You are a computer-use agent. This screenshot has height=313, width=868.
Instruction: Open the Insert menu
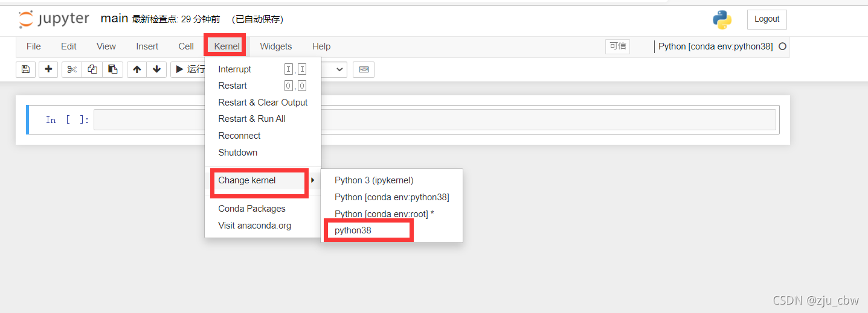pyautogui.click(x=147, y=46)
